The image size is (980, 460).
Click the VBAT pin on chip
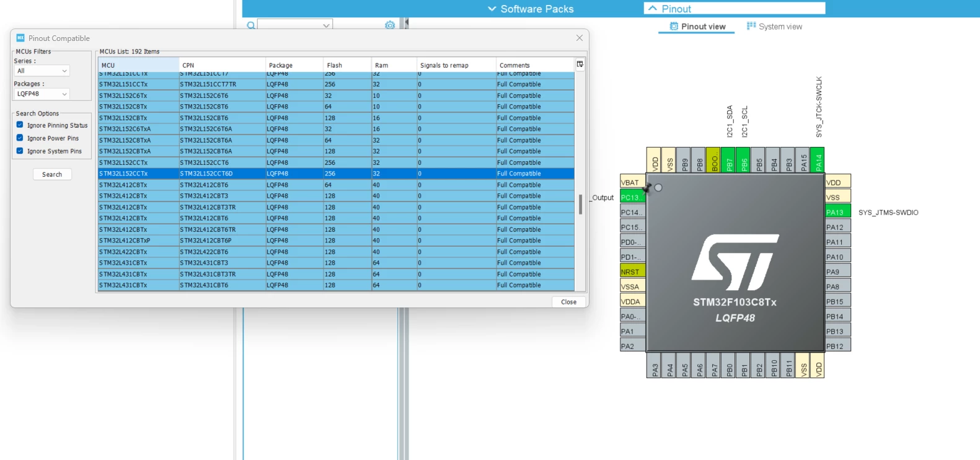(632, 182)
